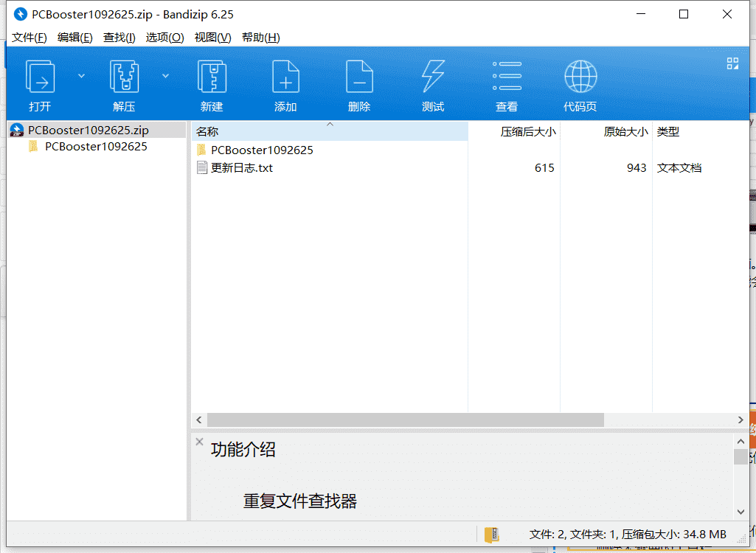This screenshot has height=553, width=756.
Task: Click the horizontal scrollbar left arrow
Action: coord(199,420)
